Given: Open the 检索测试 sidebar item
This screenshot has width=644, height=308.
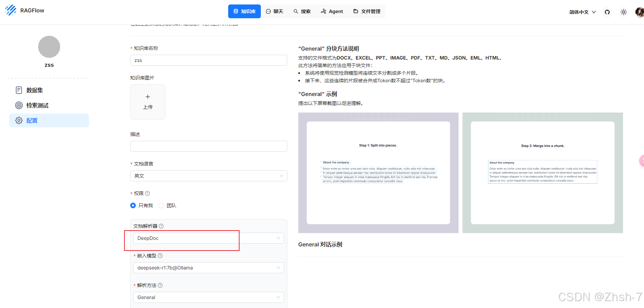Looking at the screenshot, I should click(x=49, y=105).
